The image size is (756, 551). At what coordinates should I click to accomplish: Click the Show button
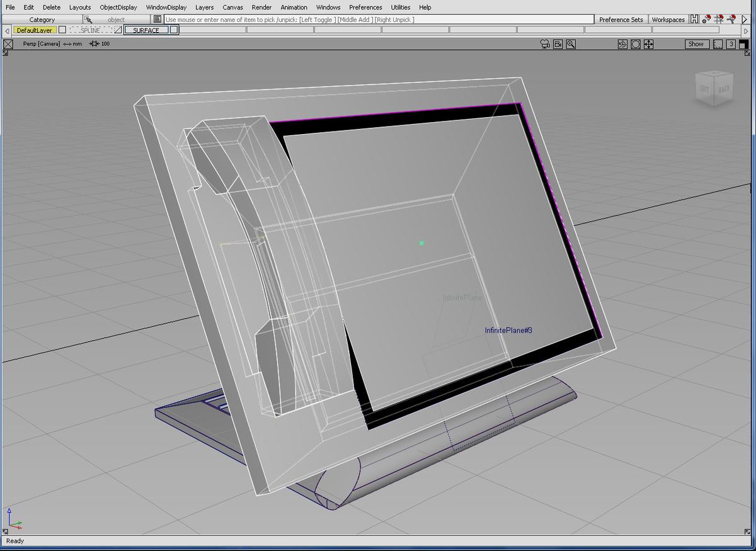pos(696,44)
